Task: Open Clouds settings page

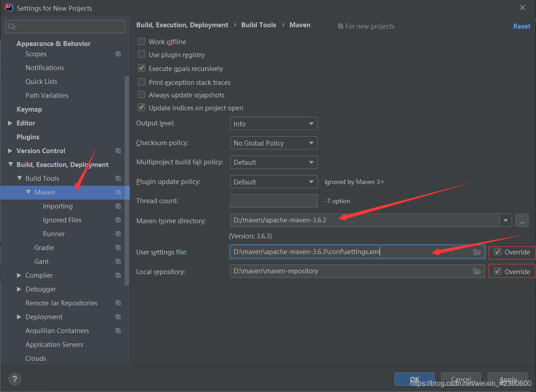Action: pyautogui.click(x=36, y=359)
